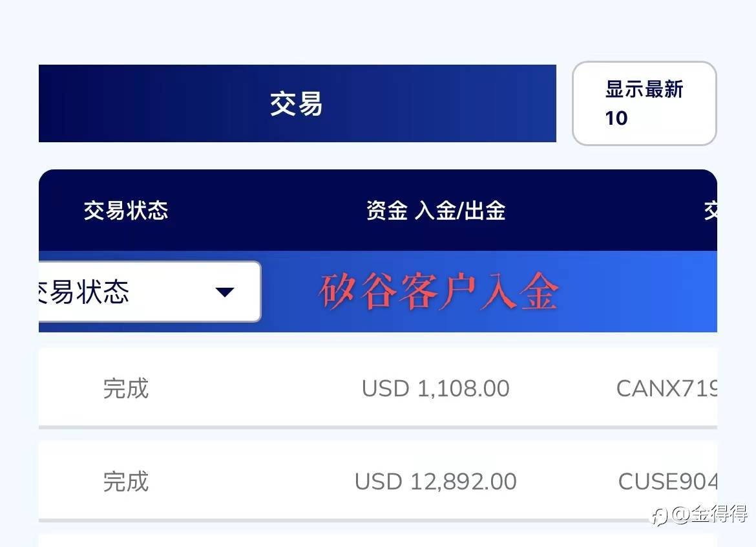Sort by 交易状态 column header
Screen dimensions: 756x547
click(126, 211)
